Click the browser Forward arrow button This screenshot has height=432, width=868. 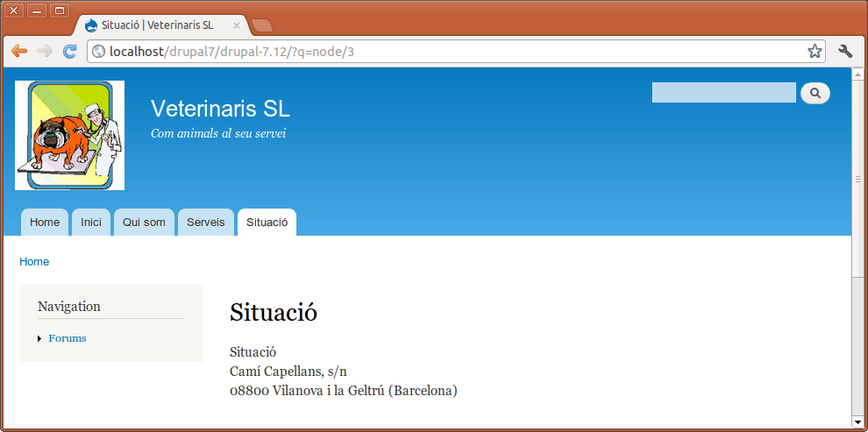[45, 52]
